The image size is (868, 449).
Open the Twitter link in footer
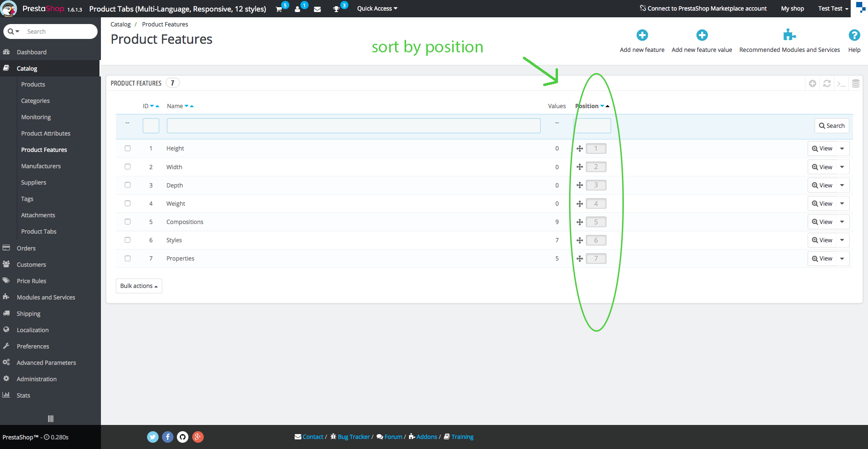point(153,437)
